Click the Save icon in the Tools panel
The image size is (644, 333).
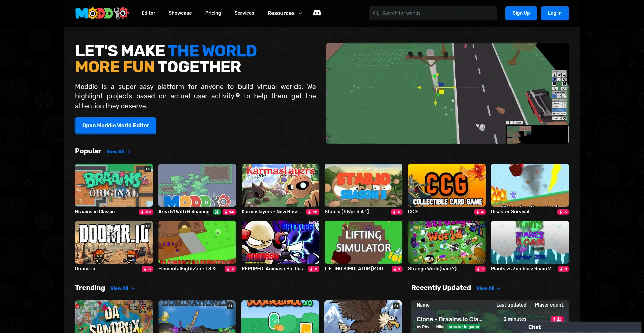[x=564, y=84]
